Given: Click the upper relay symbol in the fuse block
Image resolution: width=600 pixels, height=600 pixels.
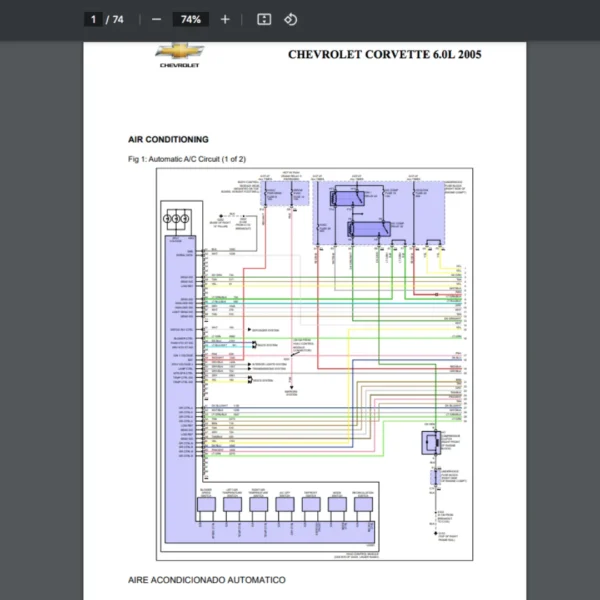Looking at the screenshot, I should tap(348, 198).
